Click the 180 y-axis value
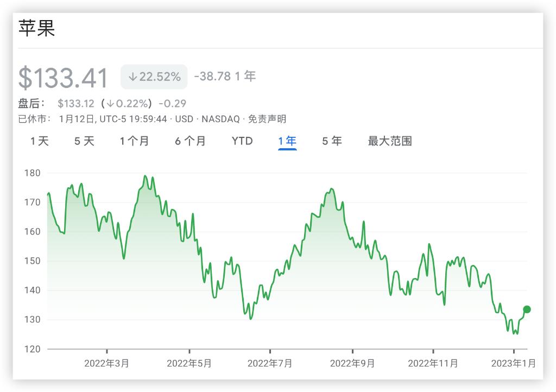This screenshot has width=556, height=392. click(x=32, y=173)
